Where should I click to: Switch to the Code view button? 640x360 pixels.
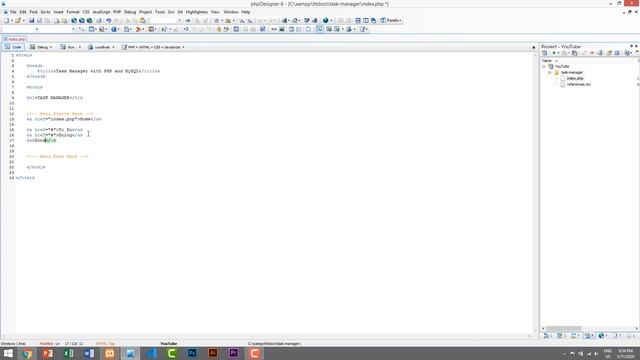[13, 47]
